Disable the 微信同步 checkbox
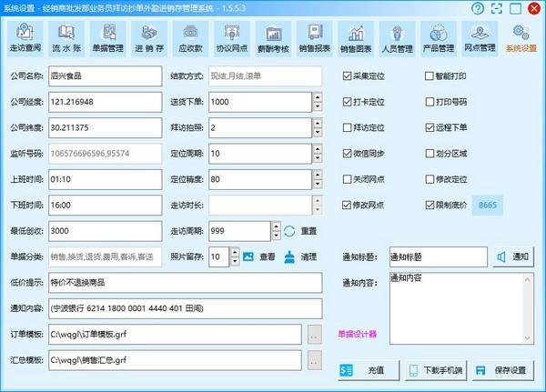546x392 pixels. pyautogui.click(x=348, y=154)
